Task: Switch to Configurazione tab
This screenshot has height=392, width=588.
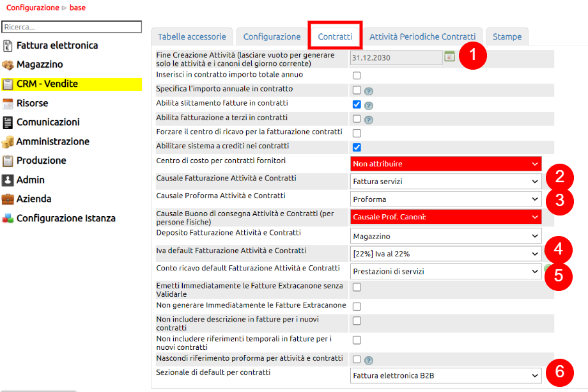Action: click(272, 36)
